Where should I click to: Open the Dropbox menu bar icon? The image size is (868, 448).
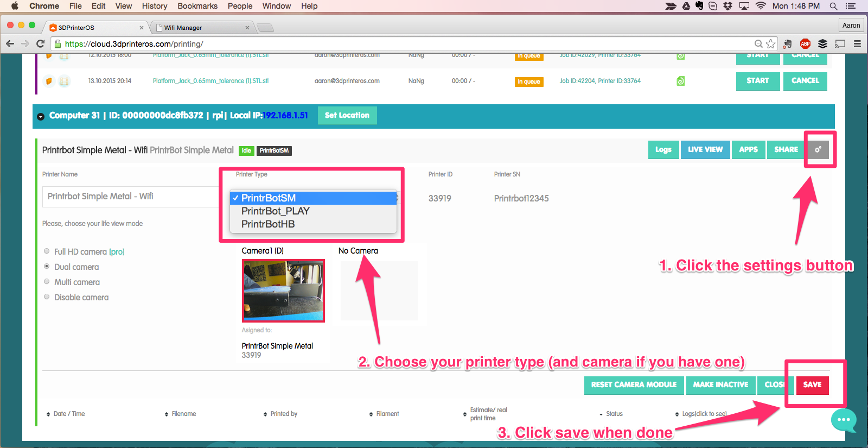point(728,6)
